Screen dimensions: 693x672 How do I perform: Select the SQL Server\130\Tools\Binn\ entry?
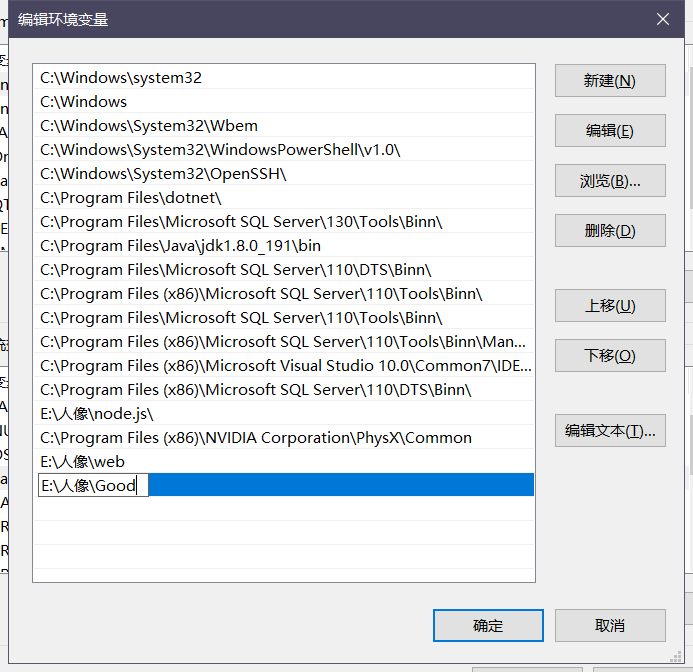pyautogui.click(x=284, y=221)
